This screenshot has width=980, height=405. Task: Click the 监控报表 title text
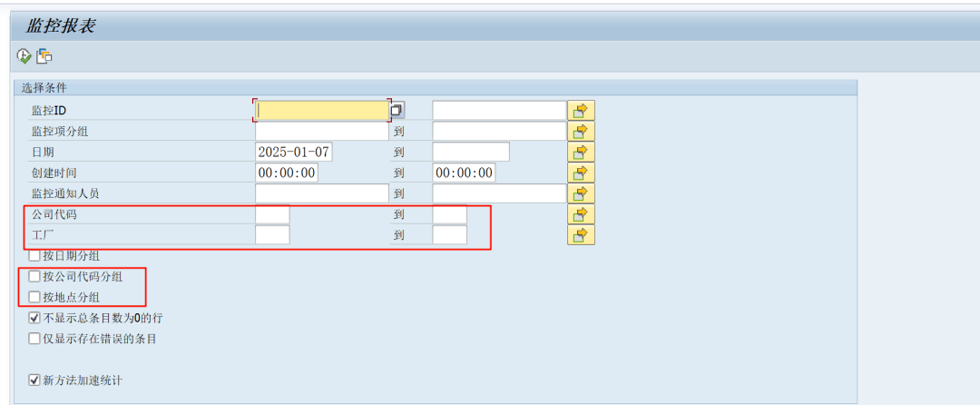click(x=60, y=25)
